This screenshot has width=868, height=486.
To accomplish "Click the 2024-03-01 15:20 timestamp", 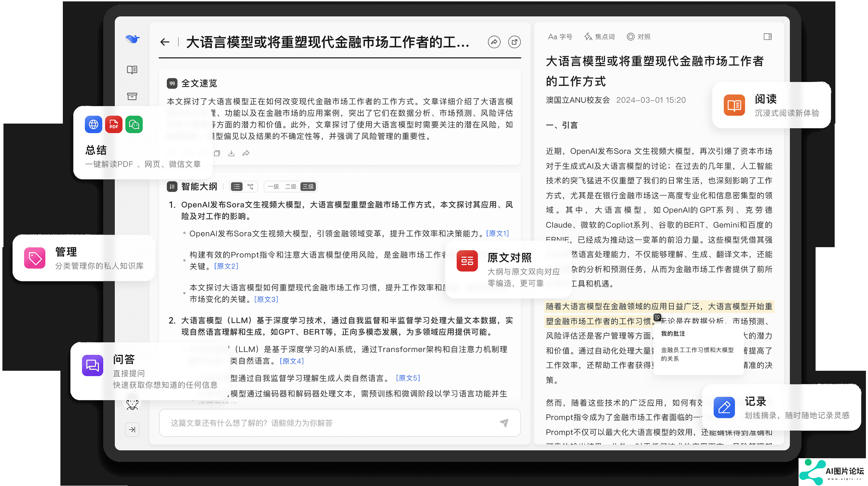I will tap(651, 100).
